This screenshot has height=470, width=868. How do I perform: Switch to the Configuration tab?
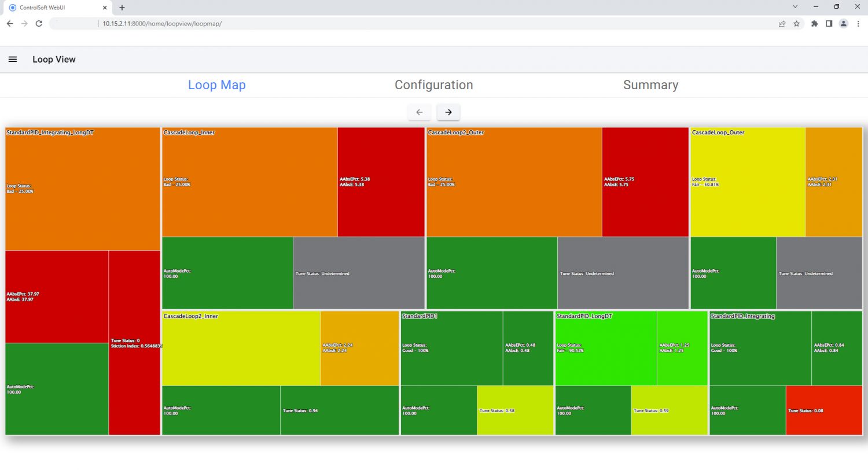coord(433,85)
